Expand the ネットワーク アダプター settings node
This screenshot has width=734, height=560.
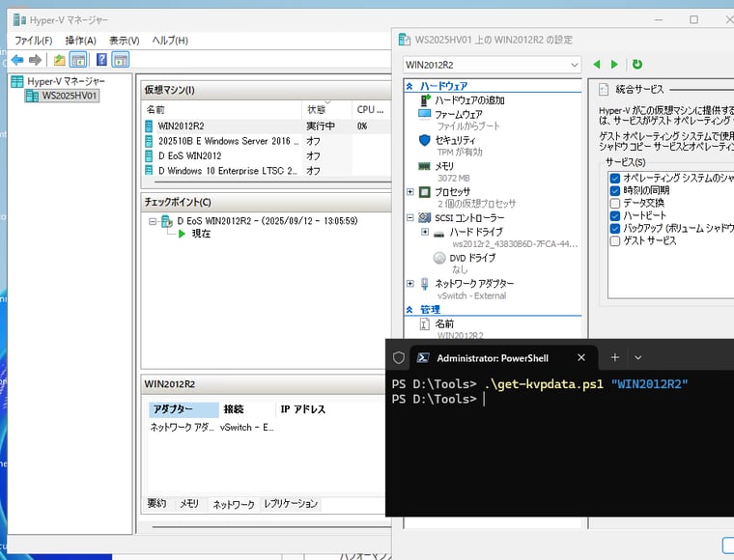coord(410,284)
